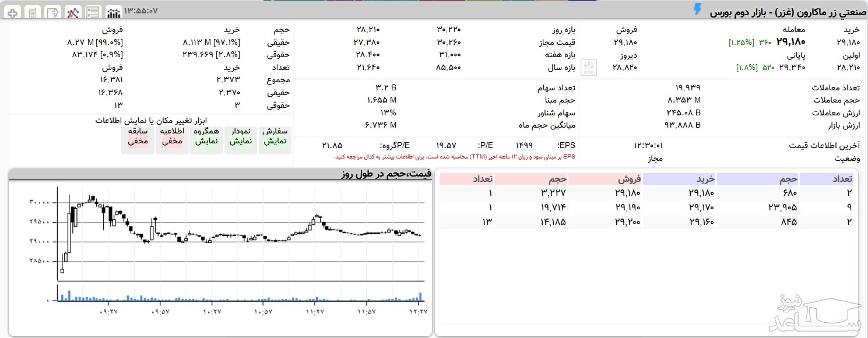Click the plus icon in the top toolbar
Screen dimensions: 868x338
click(13, 12)
